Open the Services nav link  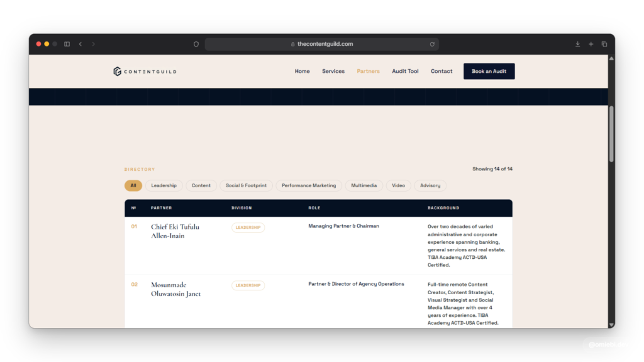point(333,72)
